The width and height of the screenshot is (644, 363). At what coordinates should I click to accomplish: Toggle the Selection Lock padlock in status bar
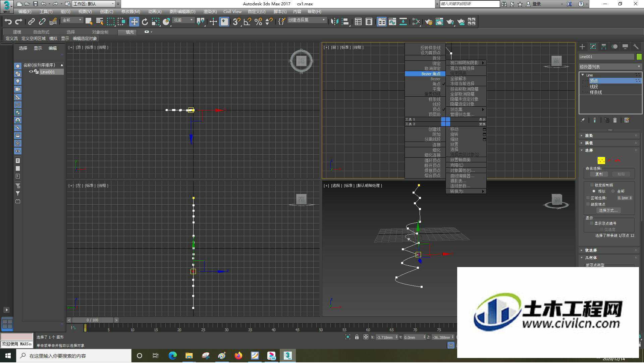tap(357, 337)
